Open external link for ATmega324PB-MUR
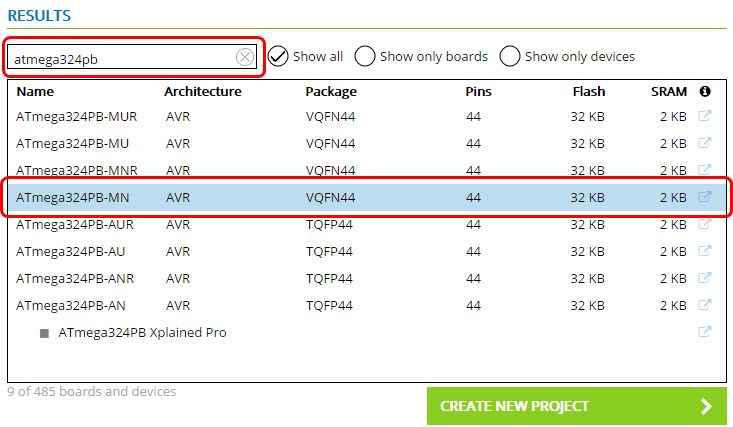The image size is (733, 427). (704, 116)
